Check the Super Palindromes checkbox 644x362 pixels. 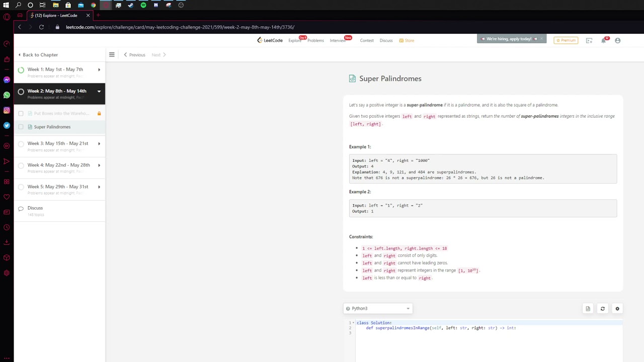21,127
